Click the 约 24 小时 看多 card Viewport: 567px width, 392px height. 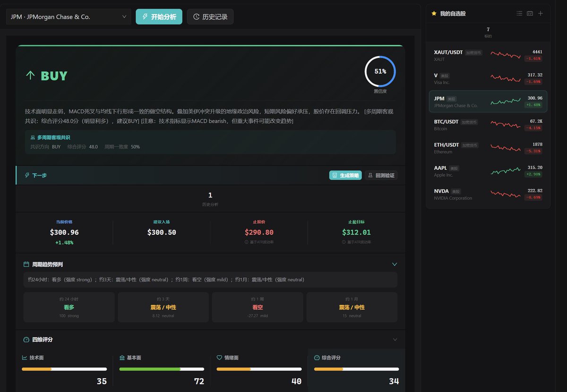(x=69, y=307)
